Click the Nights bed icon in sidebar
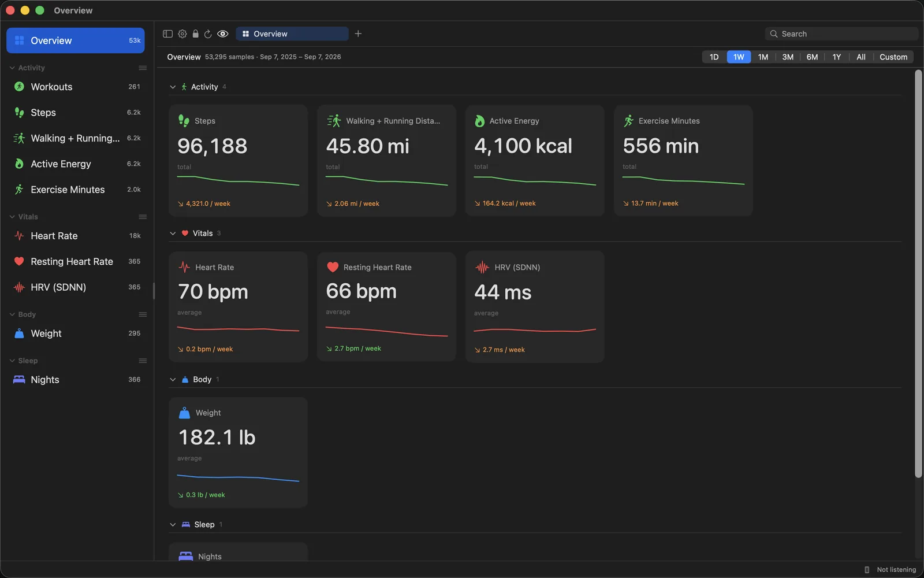The height and width of the screenshot is (578, 924). pos(19,380)
